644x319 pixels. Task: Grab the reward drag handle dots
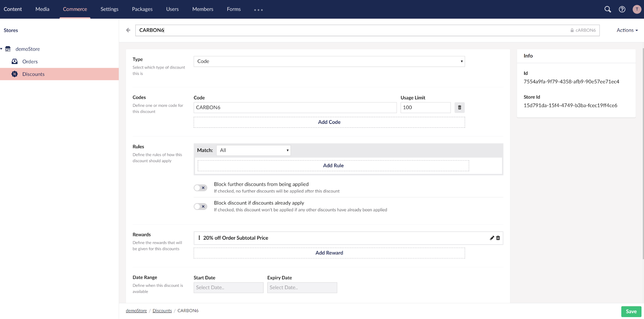(x=199, y=238)
